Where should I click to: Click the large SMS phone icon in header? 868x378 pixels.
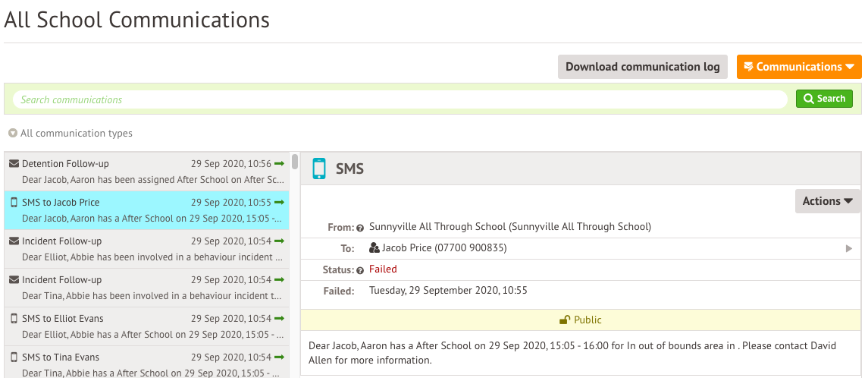319,169
